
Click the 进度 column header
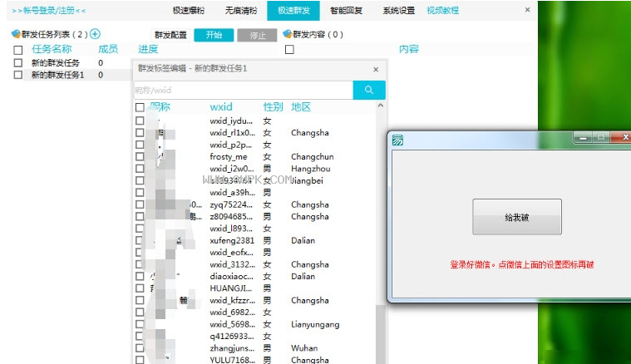[x=148, y=49]
